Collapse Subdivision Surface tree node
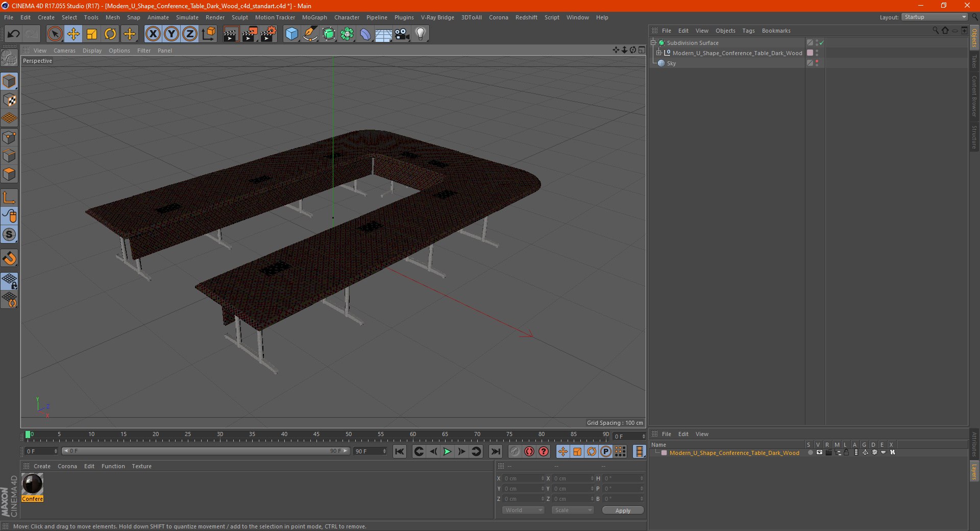 653,43
